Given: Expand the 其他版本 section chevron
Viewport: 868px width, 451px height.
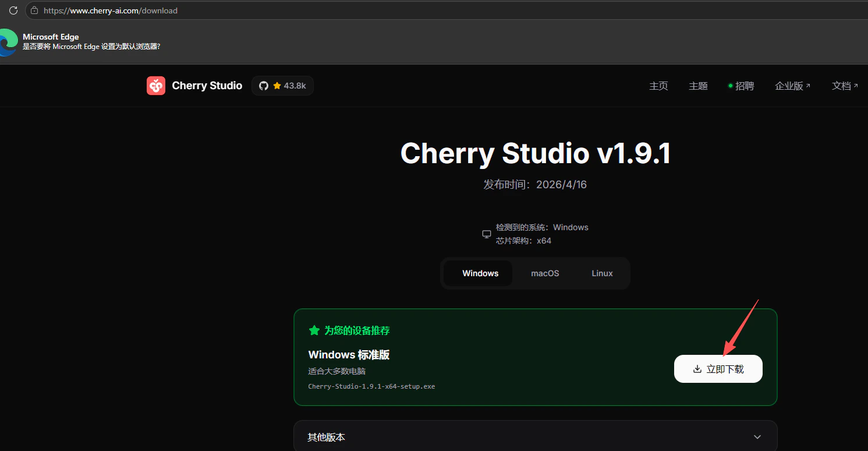Looking at the screenshot, I should (x=757, y=437).
